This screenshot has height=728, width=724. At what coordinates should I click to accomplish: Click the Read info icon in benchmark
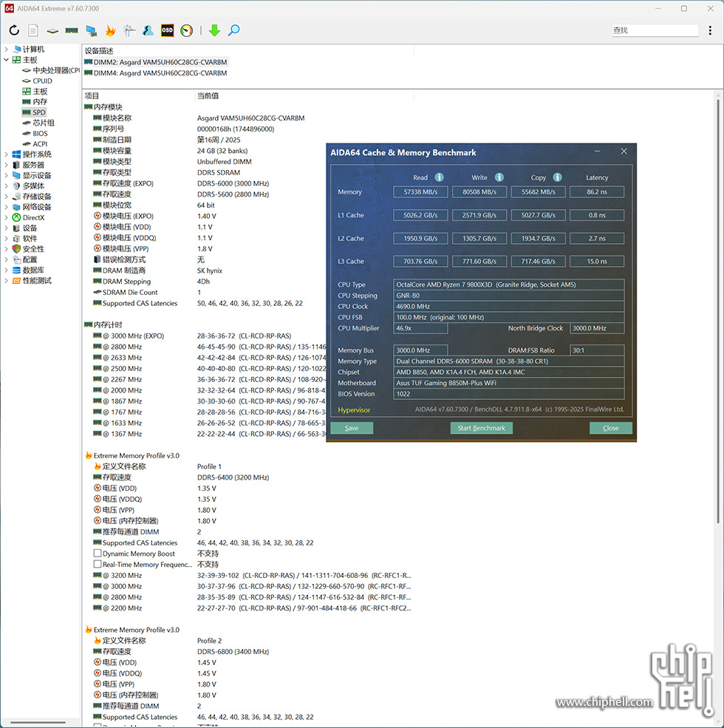pos(439,177)
